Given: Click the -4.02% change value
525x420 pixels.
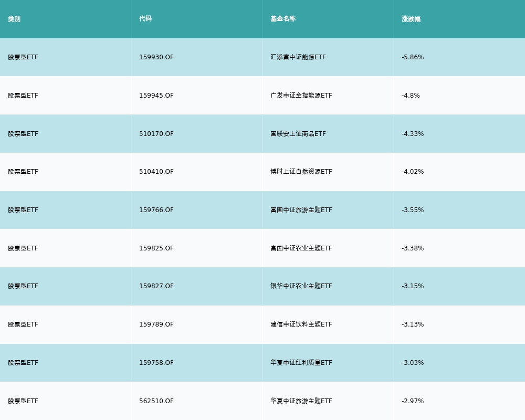Looking at the screenshot, I should coord(413,172).
